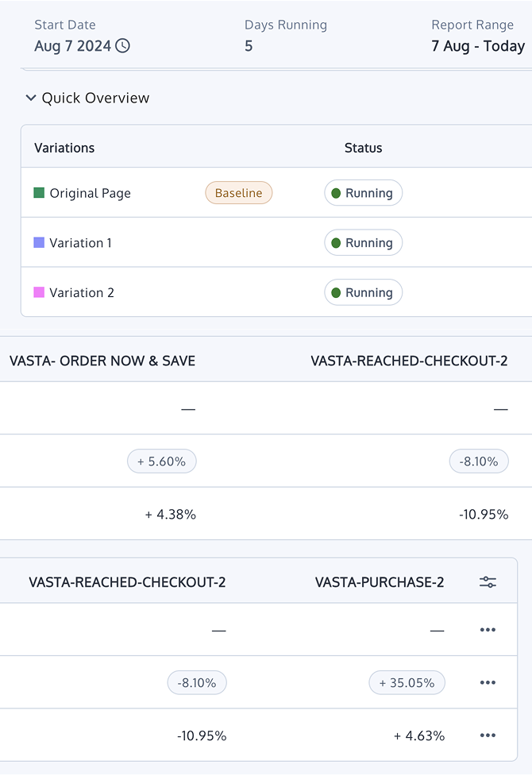Click the Baseline badge on Original Page
This screenshot has width=532, height=776.
[x=238, y=192]
